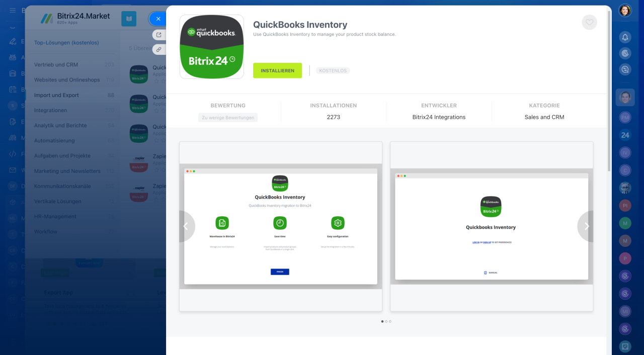Click the BEWERTUNG column heading

(x=228, y=106)
